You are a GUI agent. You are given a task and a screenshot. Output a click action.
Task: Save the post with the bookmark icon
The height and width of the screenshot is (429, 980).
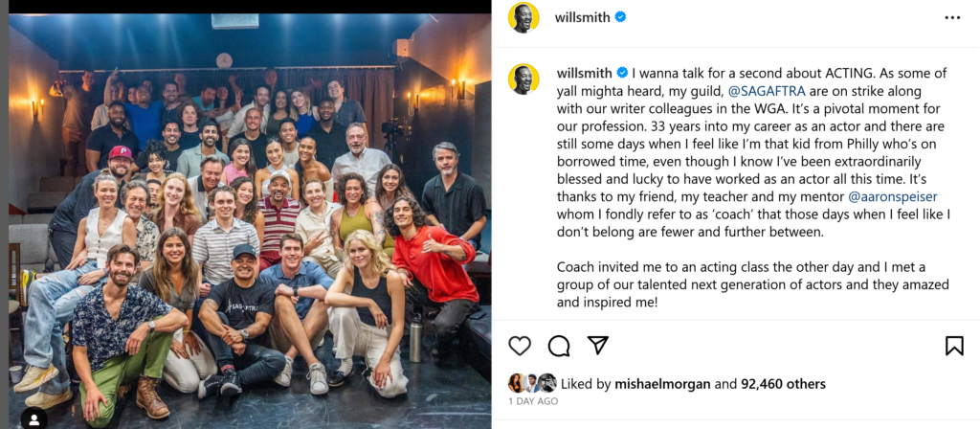[x=954, y=346]
